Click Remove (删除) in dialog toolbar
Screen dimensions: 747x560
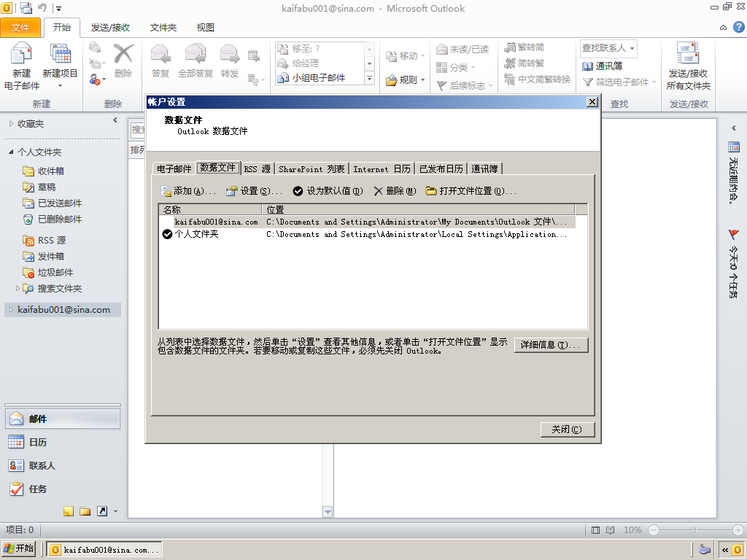click(395, 191)
